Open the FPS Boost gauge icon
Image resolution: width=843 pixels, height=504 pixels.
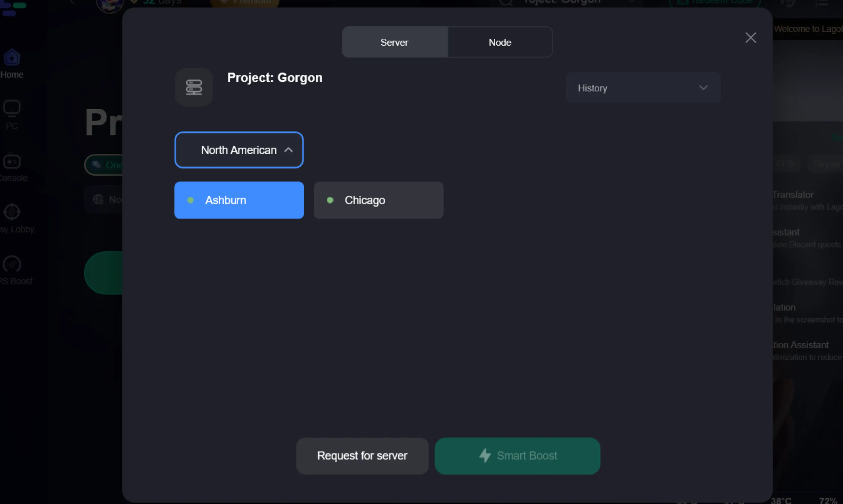point(12,264)
